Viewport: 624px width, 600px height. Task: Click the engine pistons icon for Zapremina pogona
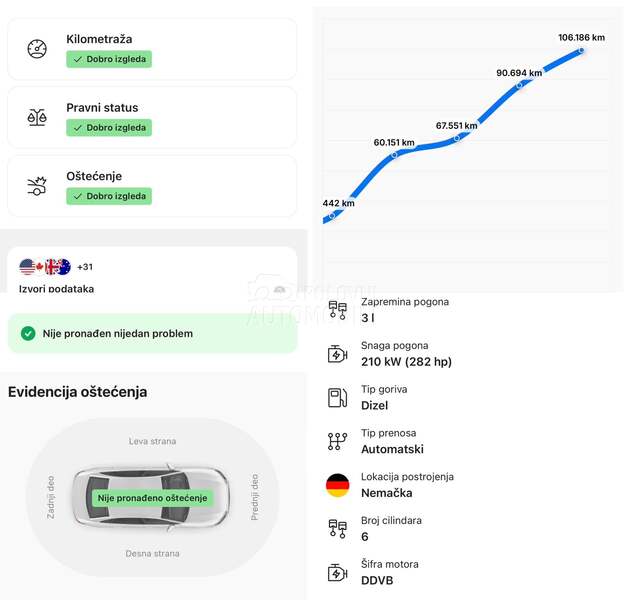point(337,310)
